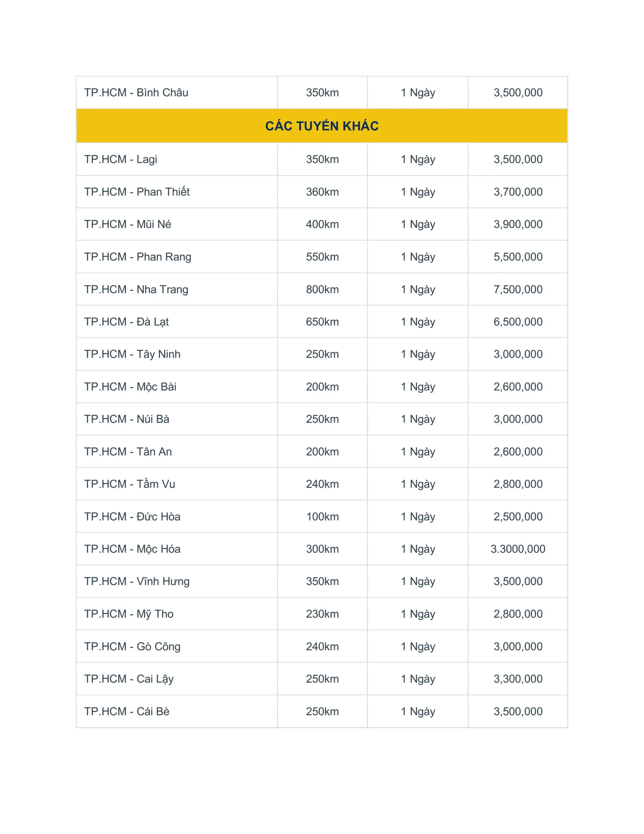The width and height of the screenshot is (644, 834).
Task: Click the 5,500,000 price for Phan Rang
Action: pos(518,257)
